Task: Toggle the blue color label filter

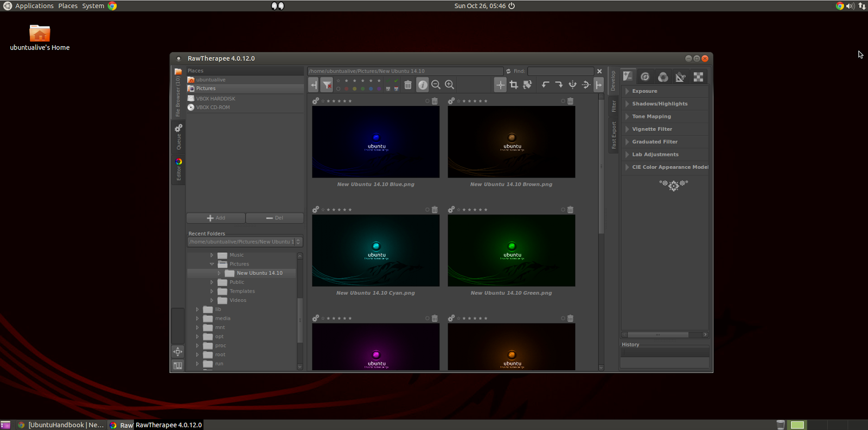Action: [x=371, y=89]
